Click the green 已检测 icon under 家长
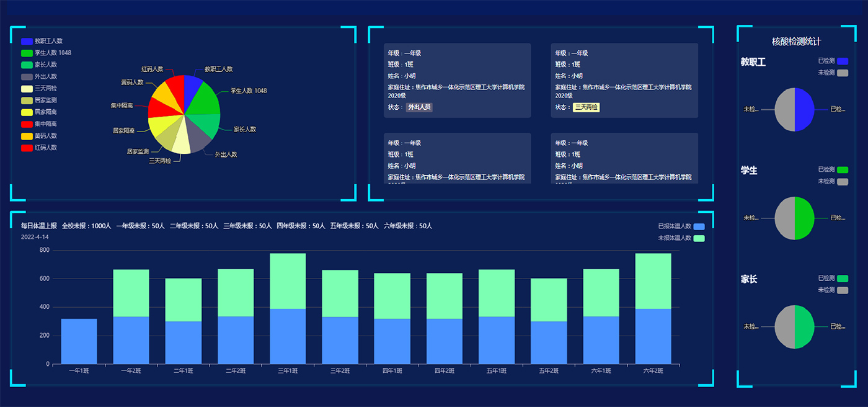868x407 pixels. 842,279
